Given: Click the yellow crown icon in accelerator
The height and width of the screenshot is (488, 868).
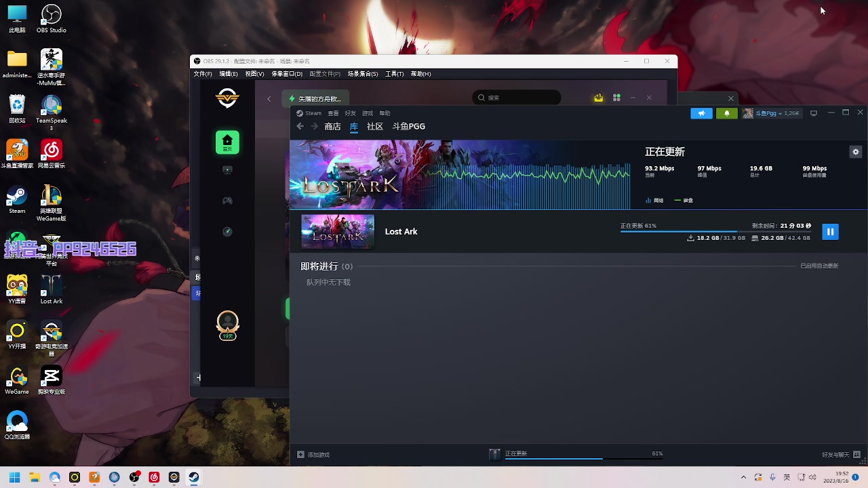Looking at the screenshot, I should tap(599, 98).
